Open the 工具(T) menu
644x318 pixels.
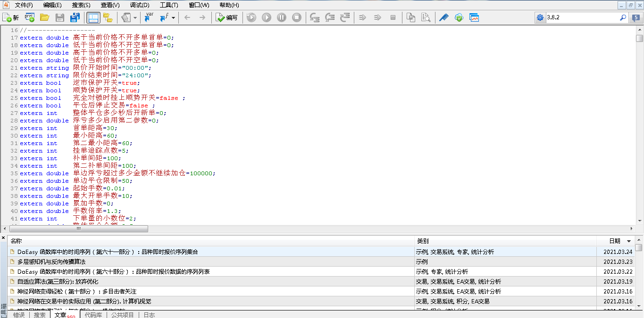tap(169, 5)
